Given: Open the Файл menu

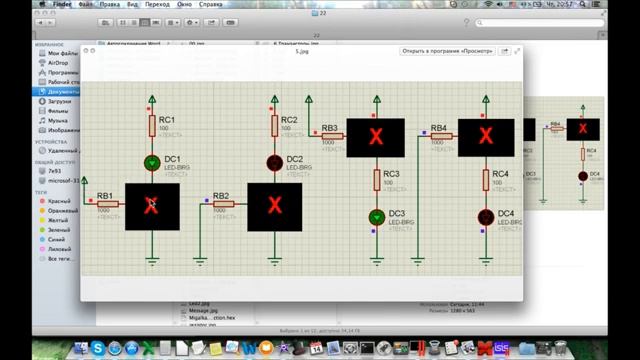Looking at the screenshot, I should 85,4.
